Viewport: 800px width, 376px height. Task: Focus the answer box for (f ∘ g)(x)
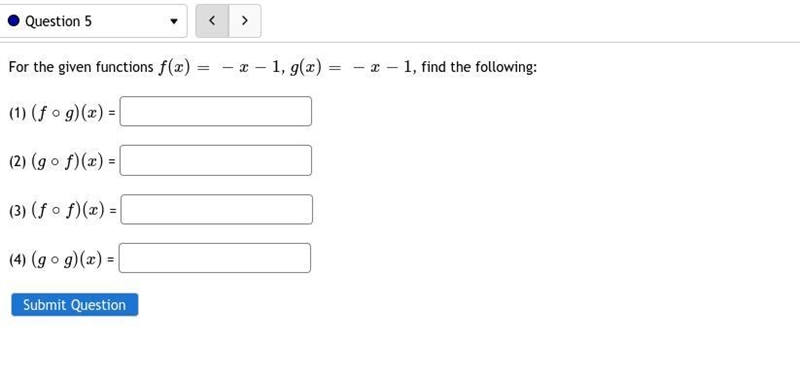[215, 111]
